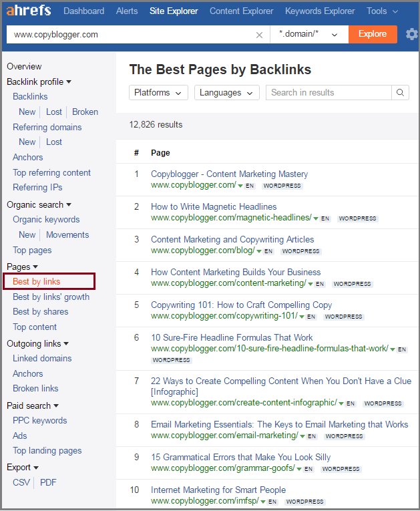Click the EN language tag for email-marketing page
Screen dimensions: 420x511
tap(311, 436)
